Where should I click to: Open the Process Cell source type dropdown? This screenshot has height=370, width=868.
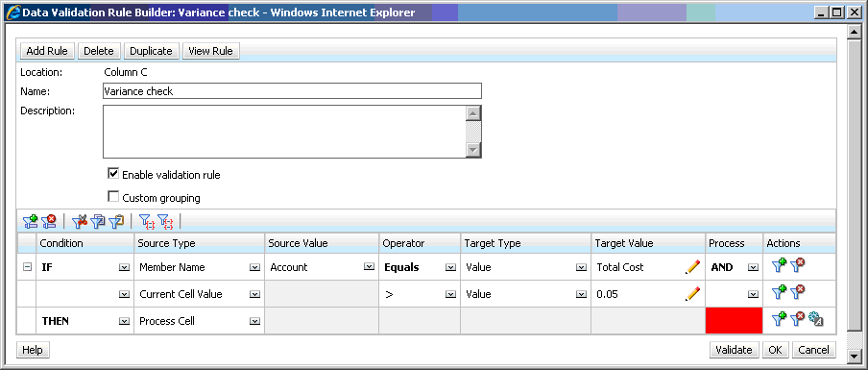(254, 321)
